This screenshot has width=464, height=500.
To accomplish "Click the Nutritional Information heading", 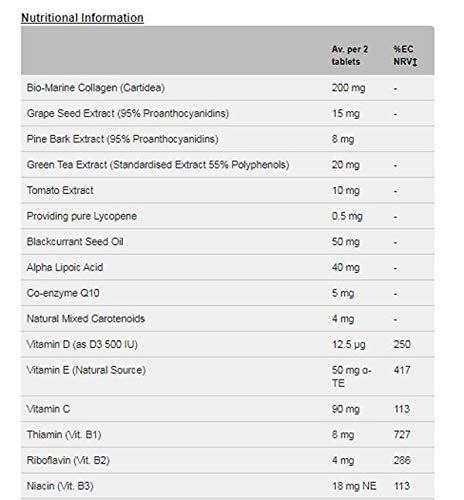I will (82, 18).
